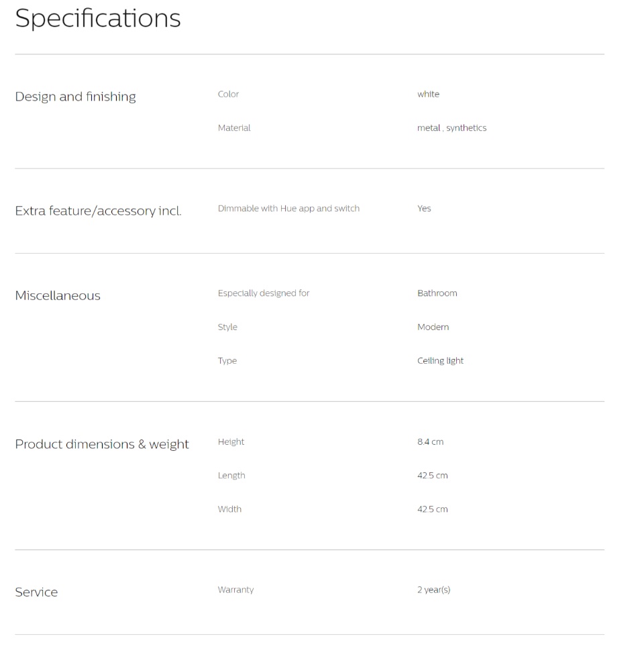Click the Material specification label
Screen dimensions: 644x671
234,128
